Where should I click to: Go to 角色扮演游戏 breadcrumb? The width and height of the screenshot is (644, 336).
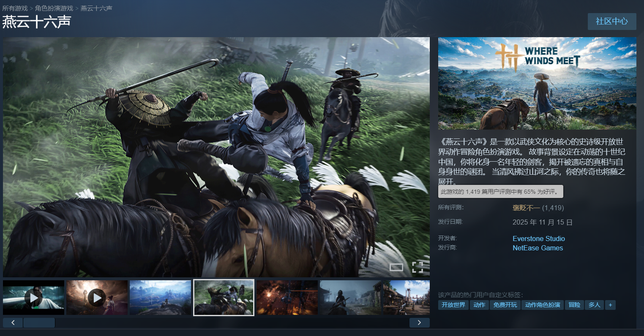point(54,8)
